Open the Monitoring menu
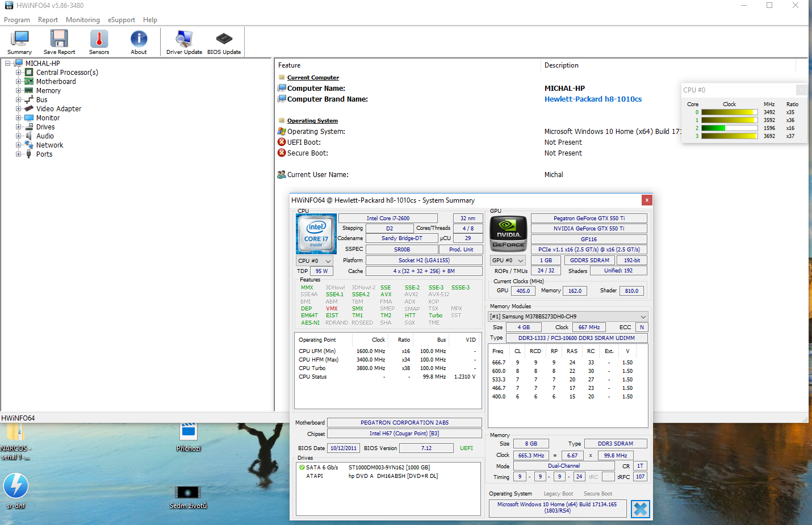Viewport: 812px width, 525px height. [82, 20]
